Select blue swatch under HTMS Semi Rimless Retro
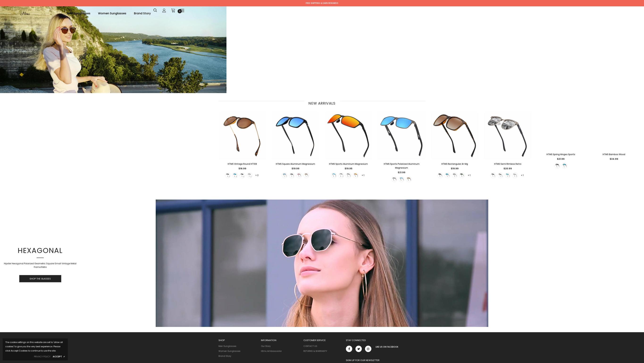644x363 pixels. [507, 175]
